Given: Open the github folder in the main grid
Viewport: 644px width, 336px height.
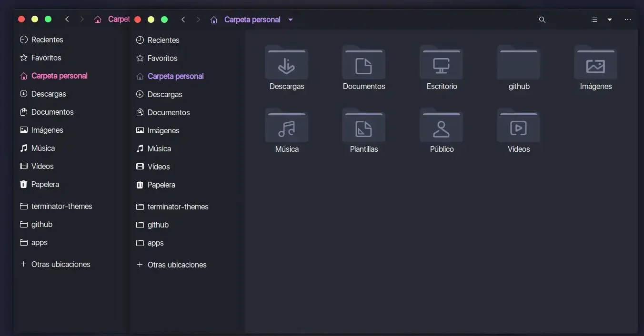Looking at the screenshot, I should tap(518, 64).
